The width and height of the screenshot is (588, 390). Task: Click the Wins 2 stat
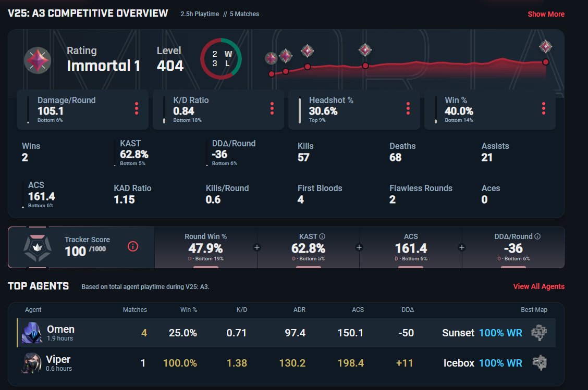click(x=31, y=152)
